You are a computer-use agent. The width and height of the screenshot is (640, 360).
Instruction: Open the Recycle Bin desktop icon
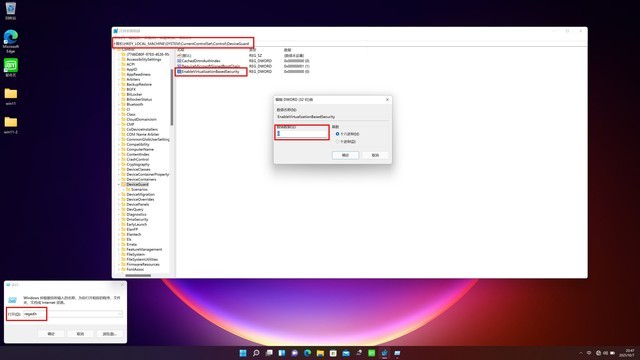tap(11, 10)
